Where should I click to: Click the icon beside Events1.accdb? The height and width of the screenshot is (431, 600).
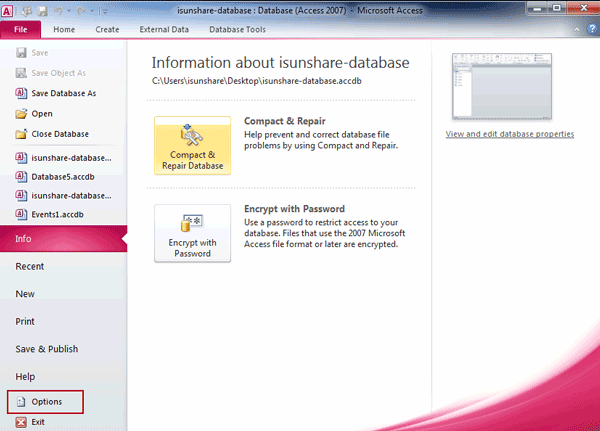tap(21, 214)
